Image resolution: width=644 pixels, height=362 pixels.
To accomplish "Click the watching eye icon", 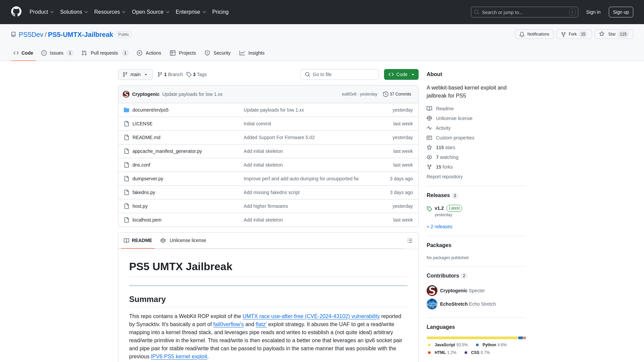I will (x=429, y=157).
